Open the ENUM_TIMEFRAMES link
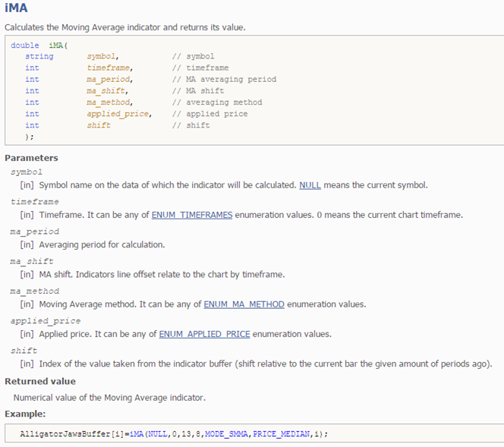 pyautogui.click(x=191, y=215)
